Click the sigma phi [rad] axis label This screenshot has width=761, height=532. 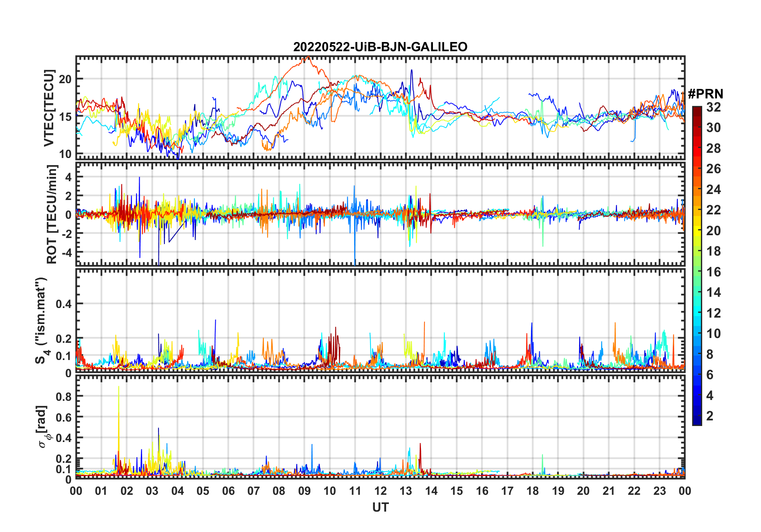click(43, 427)
